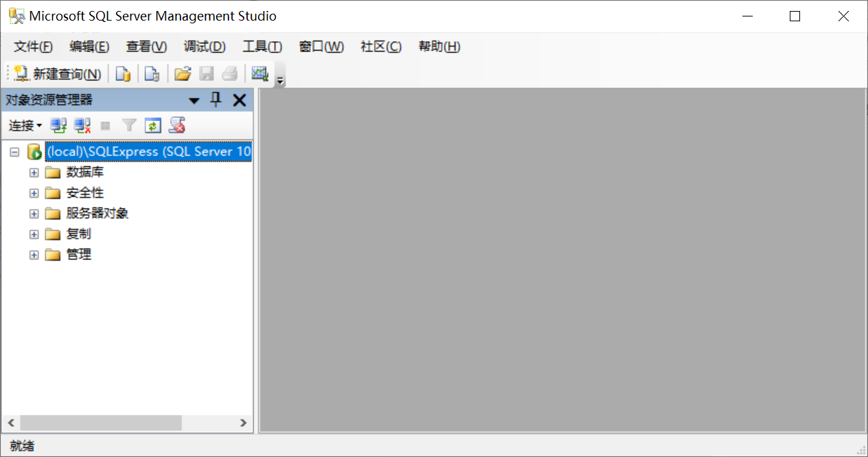
Task: Select the 数据库 tree item
Action: click(85, 172)
